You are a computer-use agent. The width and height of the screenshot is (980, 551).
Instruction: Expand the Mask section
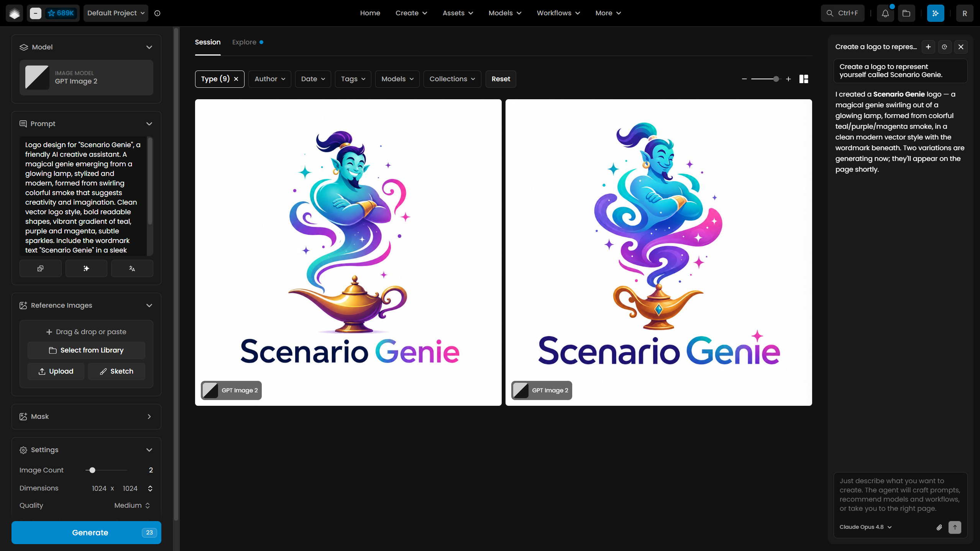pos(149,417)
